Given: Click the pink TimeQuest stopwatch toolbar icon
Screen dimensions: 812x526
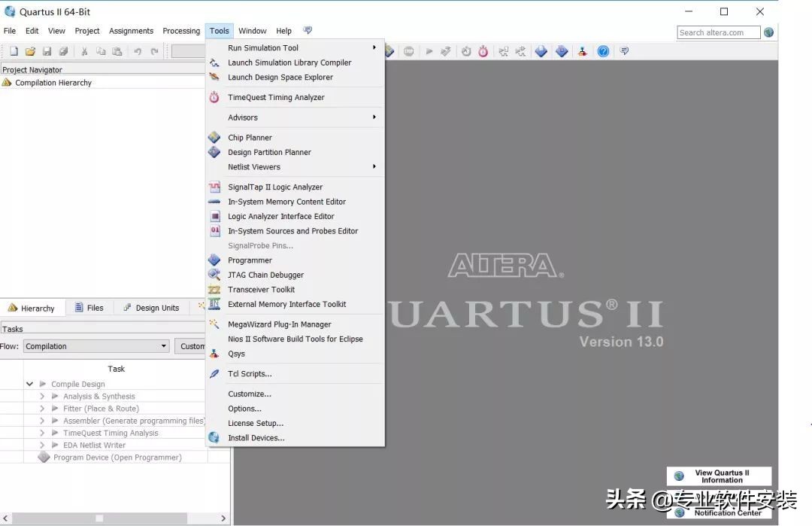Looking at the screenshot, I should tap(483, 51).
